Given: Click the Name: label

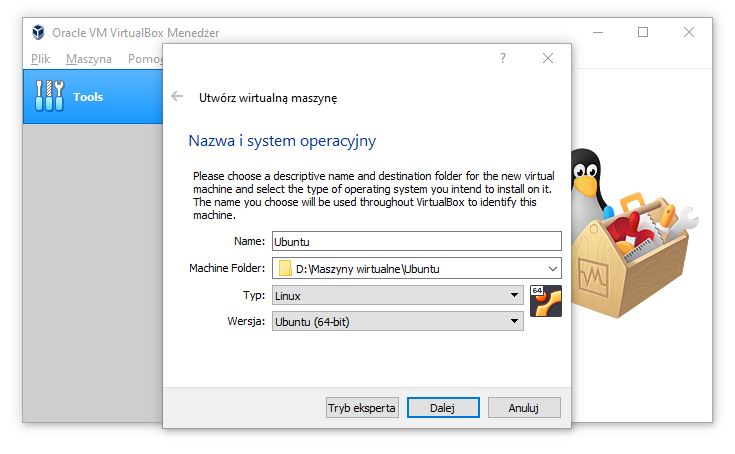Looking at the screenshot, I should (x=249, y=241).
